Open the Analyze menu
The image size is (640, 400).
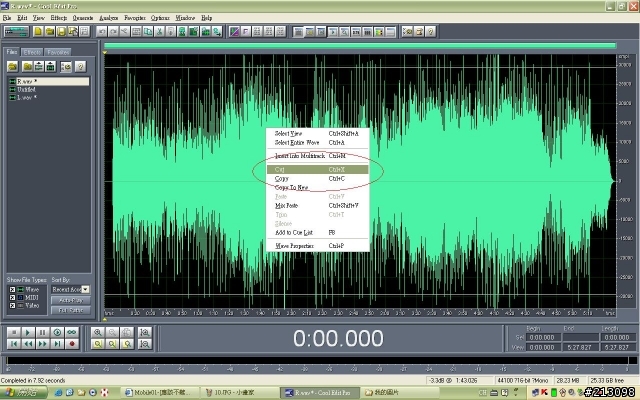tap(109, 18)
